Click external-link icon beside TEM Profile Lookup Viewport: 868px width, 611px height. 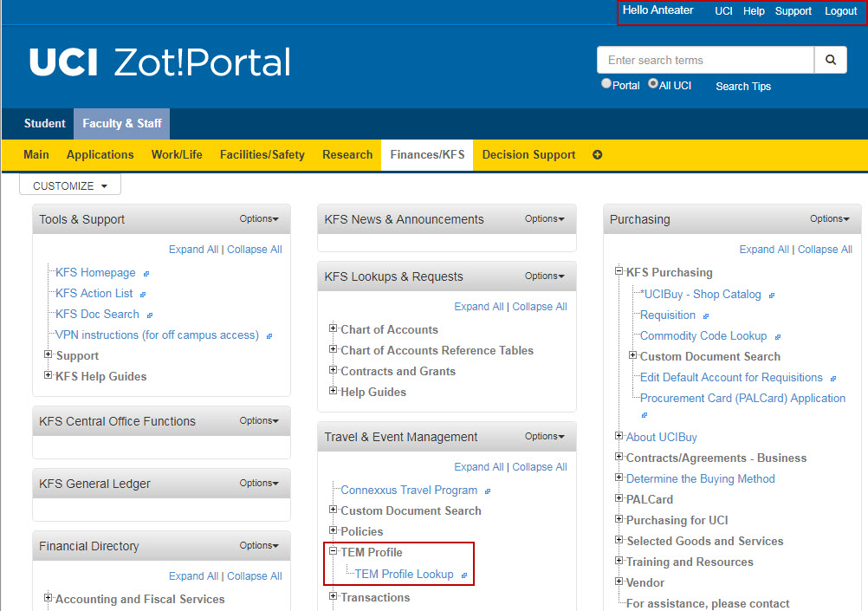(x=464, y=575)
